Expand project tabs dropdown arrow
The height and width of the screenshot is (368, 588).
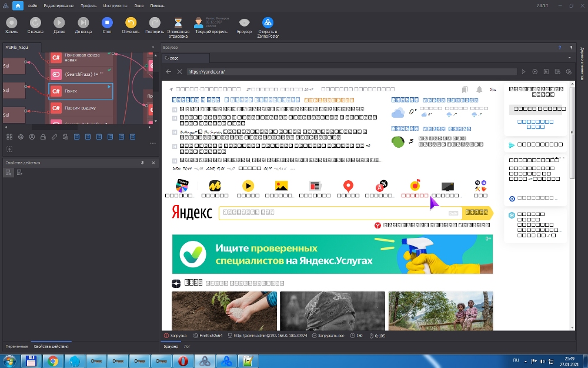153,47
